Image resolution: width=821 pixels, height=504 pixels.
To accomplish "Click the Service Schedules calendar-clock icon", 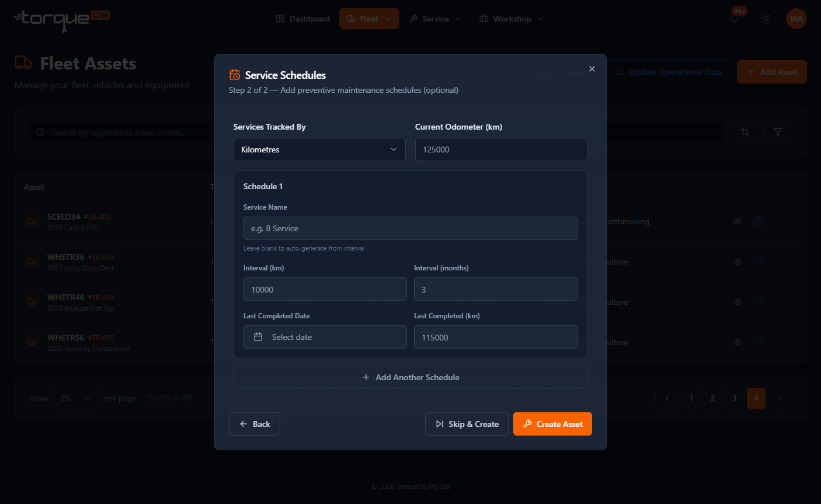I will (235, 75).
